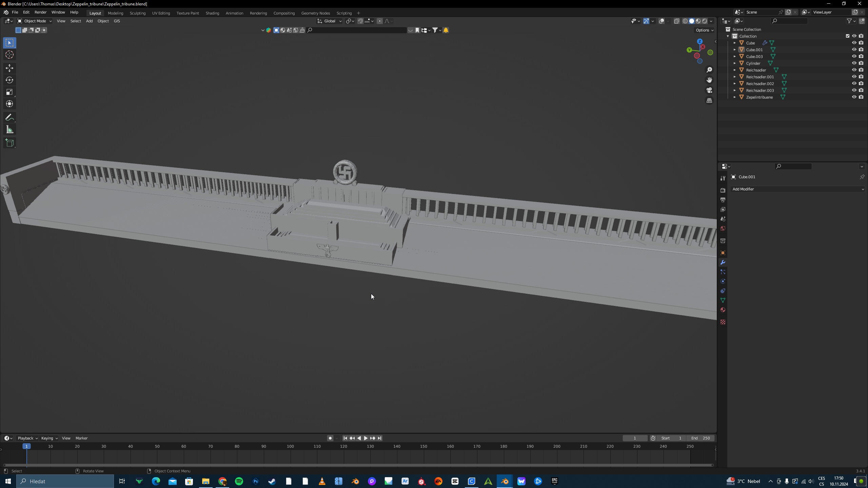Open the File menu
Screen dimensions: 868x488
pyautogui.click(x=15, y=12)
